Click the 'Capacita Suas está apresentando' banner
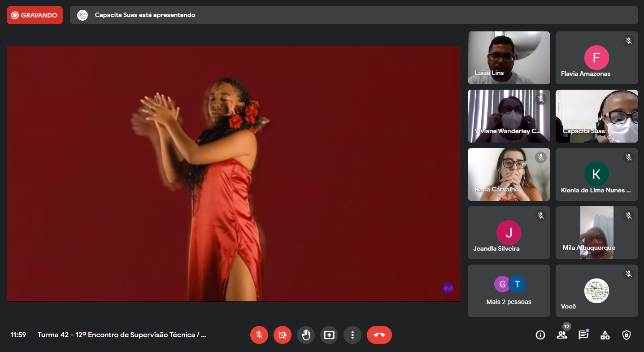The height and width of the screenshot is (352, 644). pos(145,15)
